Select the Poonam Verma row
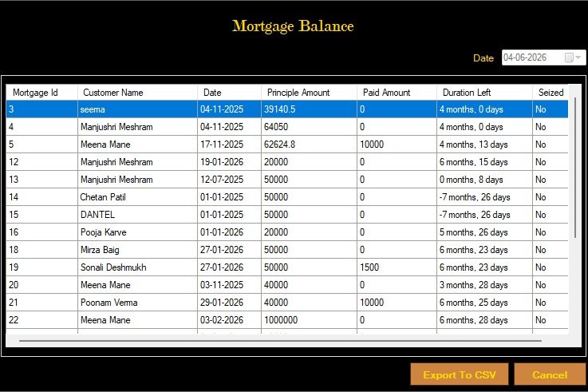This screenshot has height=392, width=588. point(287,303)
